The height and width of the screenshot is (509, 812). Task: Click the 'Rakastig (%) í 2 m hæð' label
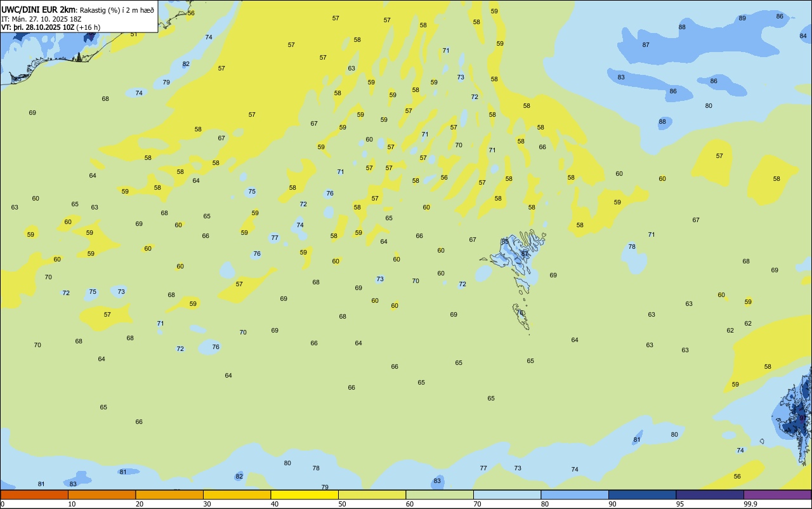click(117, 10)
